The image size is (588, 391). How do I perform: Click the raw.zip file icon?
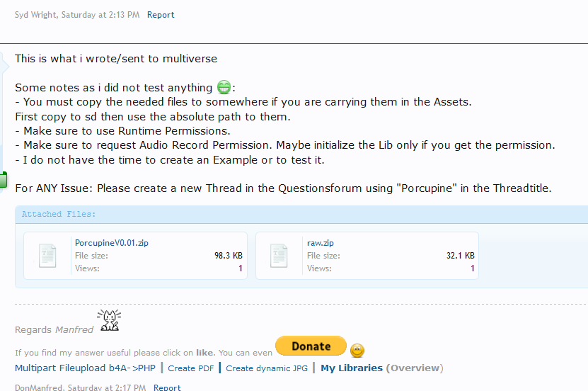point(280,255)
